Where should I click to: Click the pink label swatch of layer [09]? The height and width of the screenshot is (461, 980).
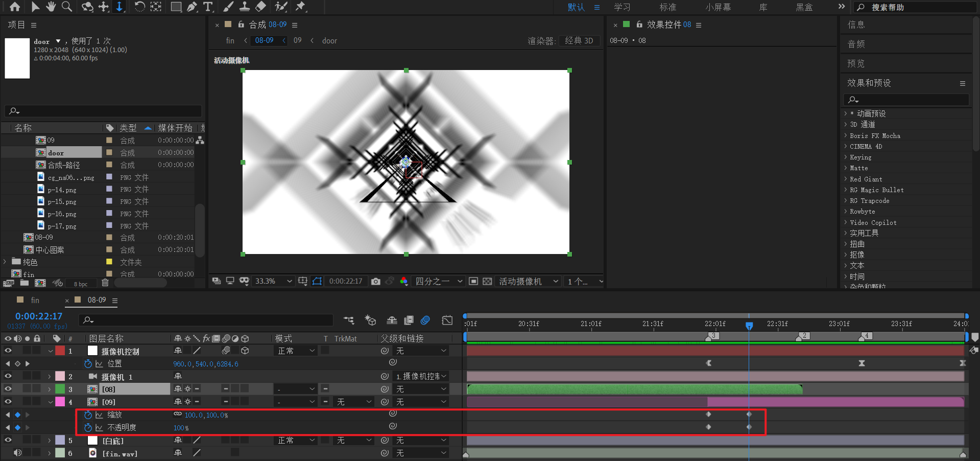coord(60,402)
